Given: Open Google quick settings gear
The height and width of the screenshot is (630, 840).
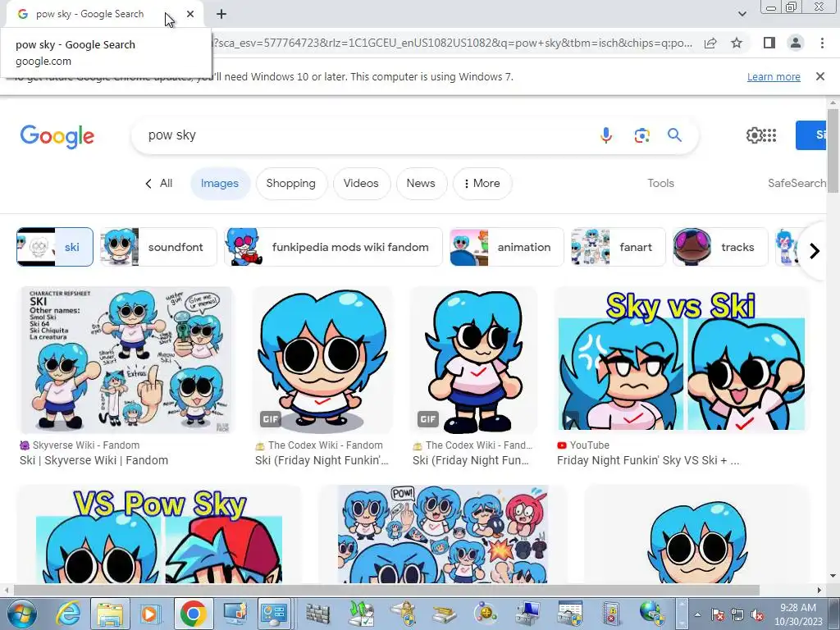Looking at the screenshot, I should click(754, 135).
